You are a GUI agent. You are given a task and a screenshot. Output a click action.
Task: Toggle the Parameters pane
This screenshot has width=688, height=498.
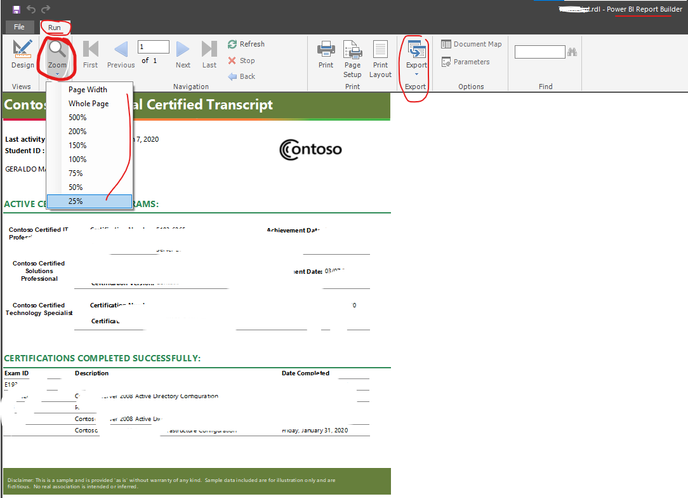[466, 62]
